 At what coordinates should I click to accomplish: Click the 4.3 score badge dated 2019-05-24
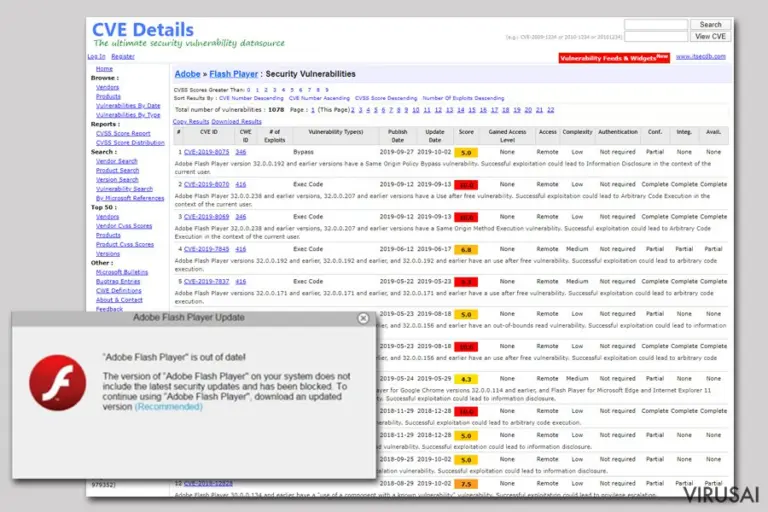[466, 379]
